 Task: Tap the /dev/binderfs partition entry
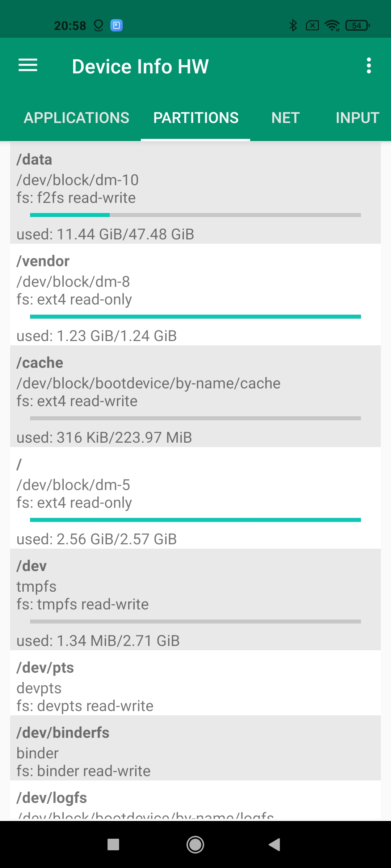[195, 748]
